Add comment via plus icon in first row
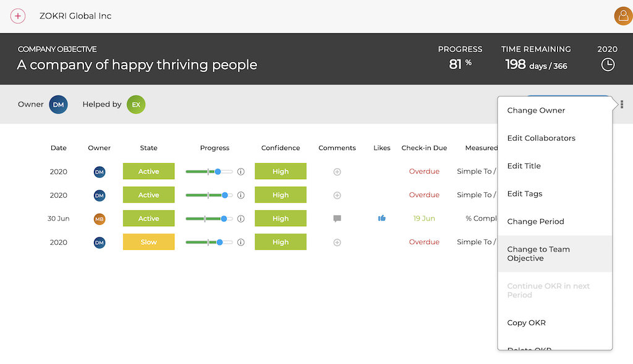Image resolution: width=633 pixels, height=364 pixels. pyautogui.click(x=337, y=172)
